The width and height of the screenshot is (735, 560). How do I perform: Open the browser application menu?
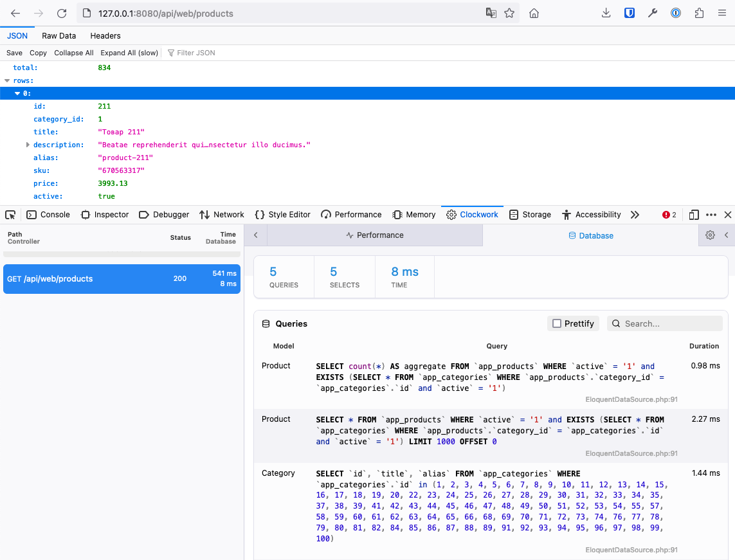point(722,13)
